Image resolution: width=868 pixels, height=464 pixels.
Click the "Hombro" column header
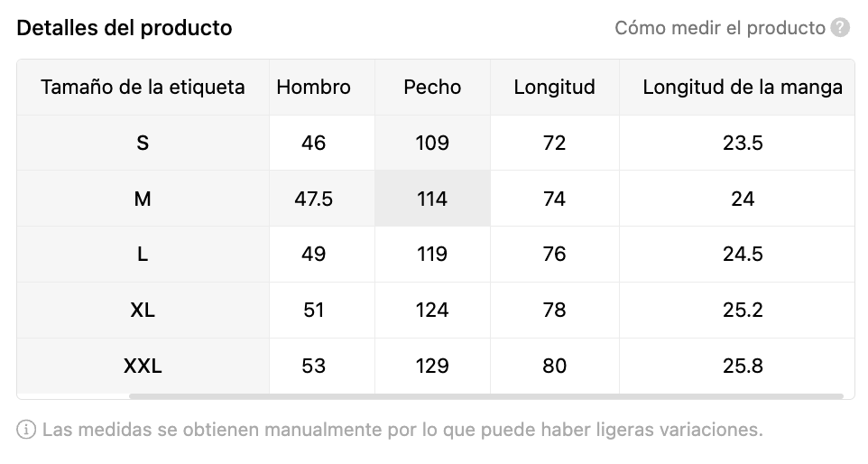pyautogui.click(x=313, y=88)
